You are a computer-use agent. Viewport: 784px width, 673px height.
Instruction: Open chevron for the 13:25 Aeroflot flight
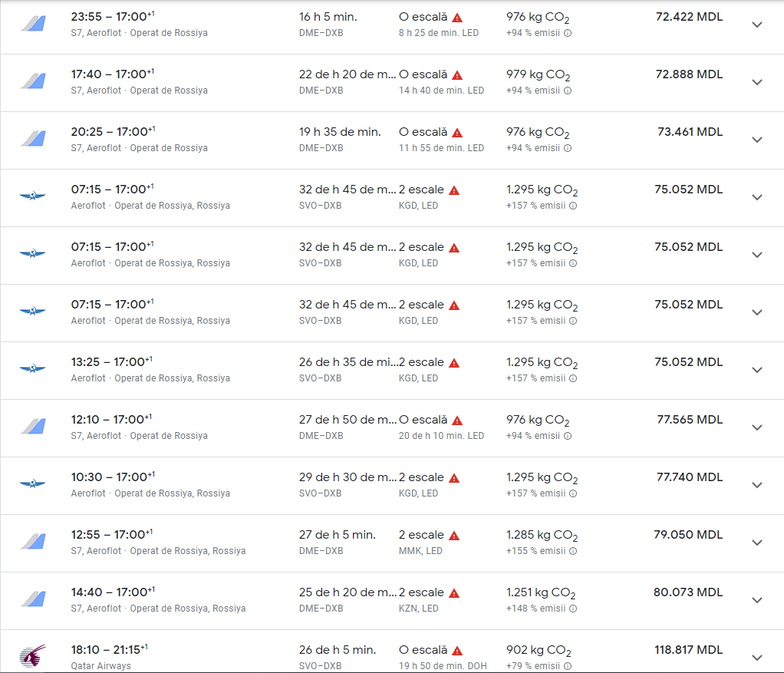click(757, 370)
